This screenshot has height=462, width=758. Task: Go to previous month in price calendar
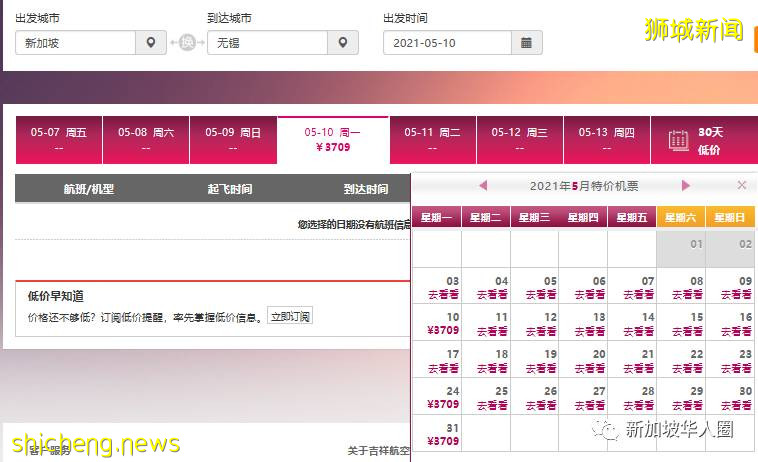[x=483, y=185]
